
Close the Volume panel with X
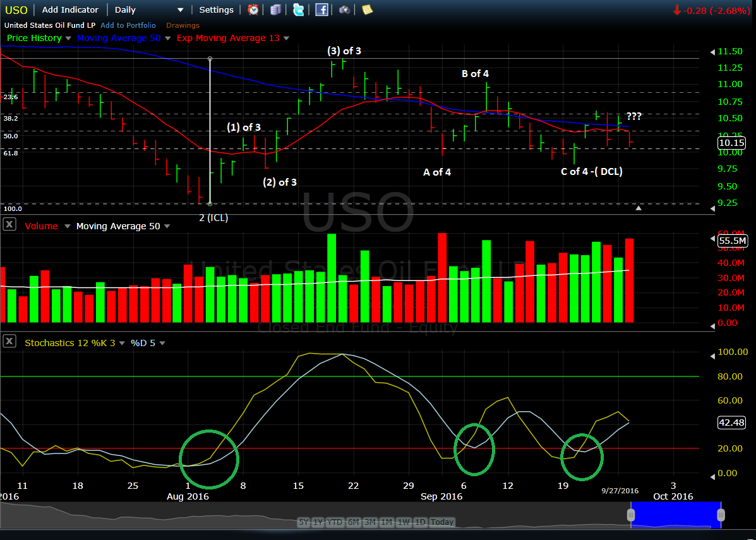[9, 225]
